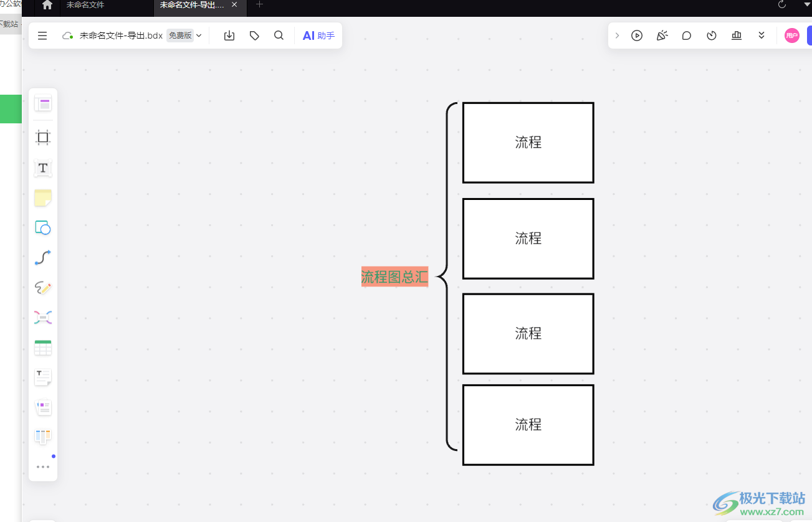812x522 pixels.
Task: Start presentation play button
Action: [x=637, y=36]
